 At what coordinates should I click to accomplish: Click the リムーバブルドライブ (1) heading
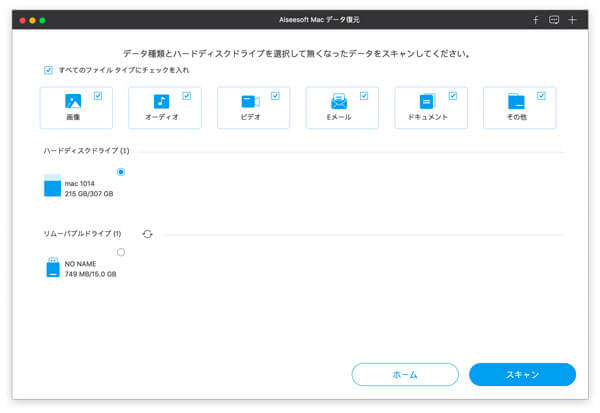coord(82,233)
